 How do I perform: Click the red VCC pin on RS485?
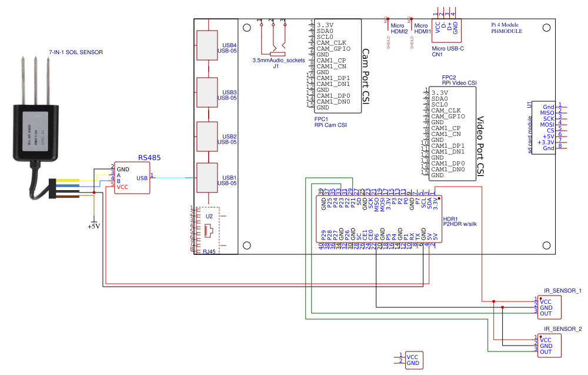pyautogui.click(x=122, y=187)
